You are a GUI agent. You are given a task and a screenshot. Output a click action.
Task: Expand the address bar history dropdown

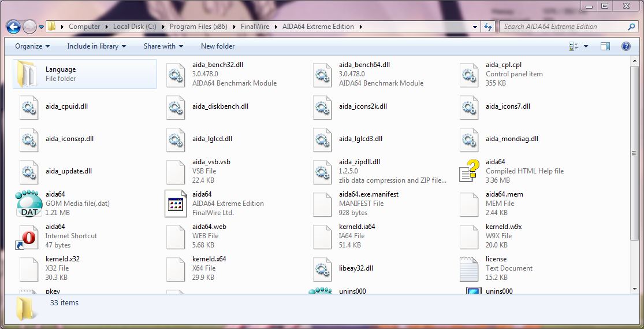(475, 27)
